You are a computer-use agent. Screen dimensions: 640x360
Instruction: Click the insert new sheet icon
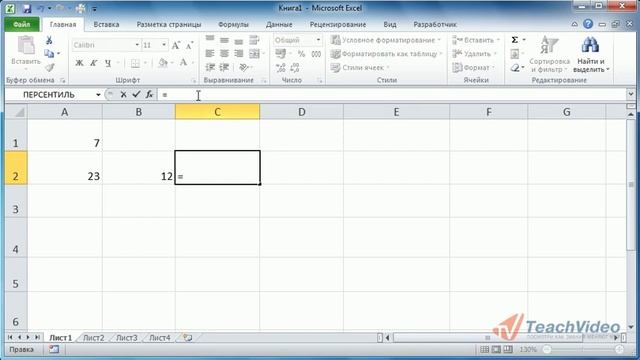pos(187,338)
